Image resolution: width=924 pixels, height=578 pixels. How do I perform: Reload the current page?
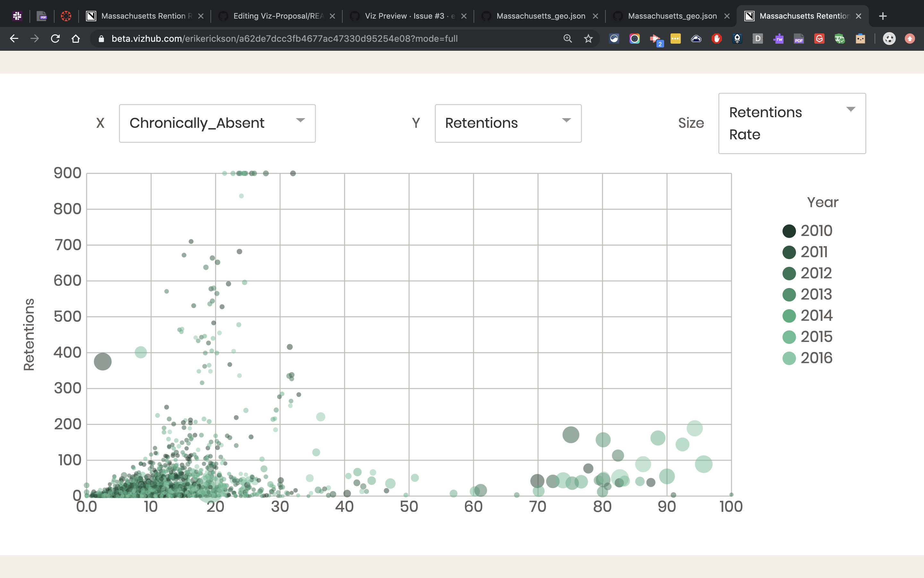tap(56, 39)
